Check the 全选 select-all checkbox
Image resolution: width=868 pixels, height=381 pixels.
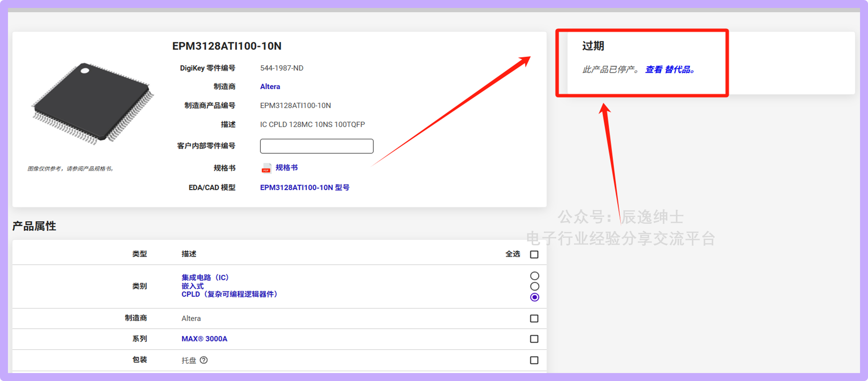pyautogui.click(x=534, y=254)
